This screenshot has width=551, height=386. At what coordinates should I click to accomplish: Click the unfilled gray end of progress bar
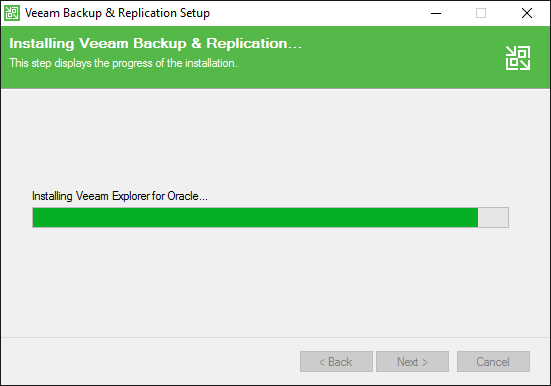(x=493, y=218)
